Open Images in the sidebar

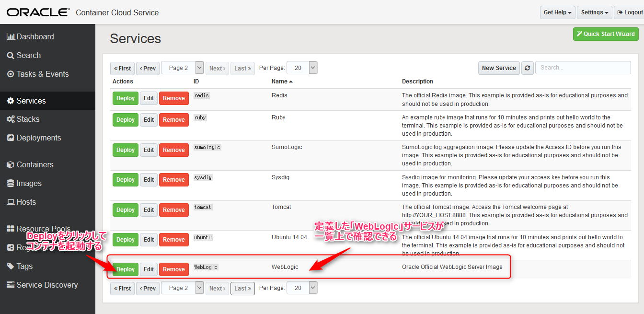pyautogui.click(x=24, y=183)
